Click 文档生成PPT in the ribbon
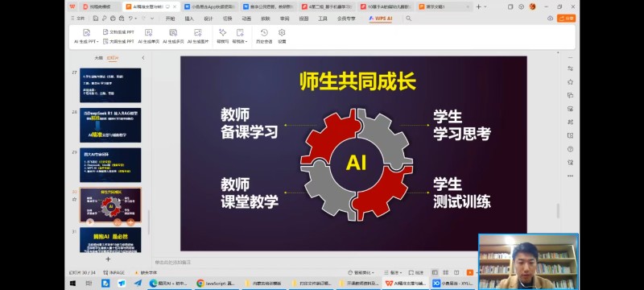The height and width of the screenshot is (290, 644). coord(118,32)
